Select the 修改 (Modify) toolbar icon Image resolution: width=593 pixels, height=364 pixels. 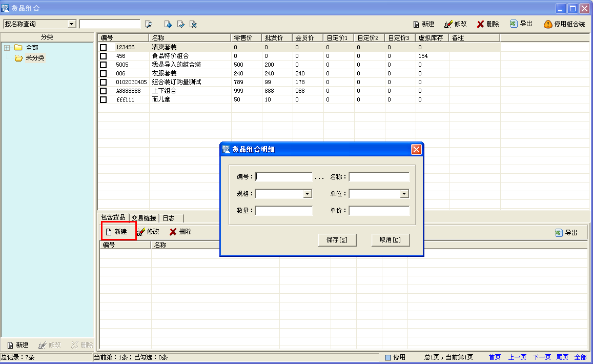tap(455, 24)
